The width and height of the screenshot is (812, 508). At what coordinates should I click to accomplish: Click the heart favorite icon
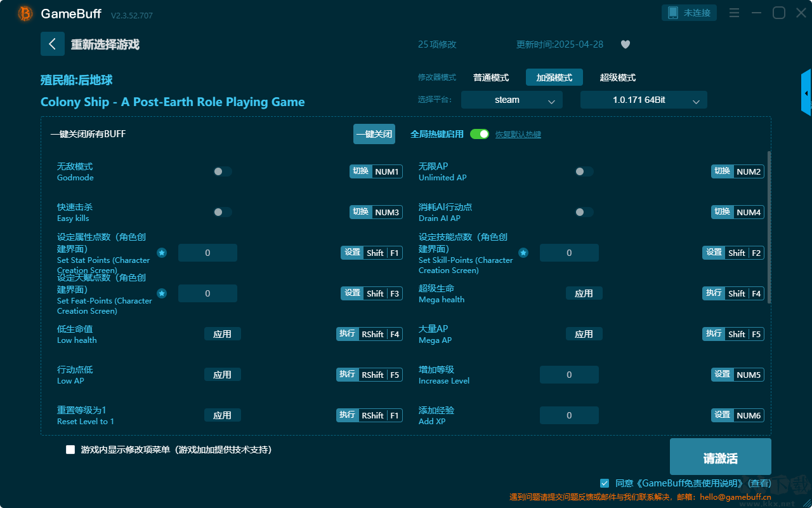(625, 44)
